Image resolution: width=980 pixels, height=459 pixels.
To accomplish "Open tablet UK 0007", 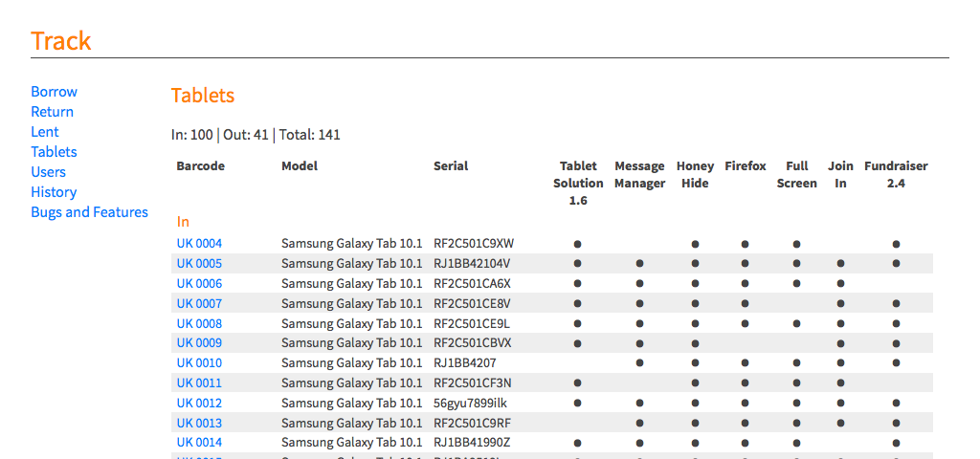I will pos(199,303).
